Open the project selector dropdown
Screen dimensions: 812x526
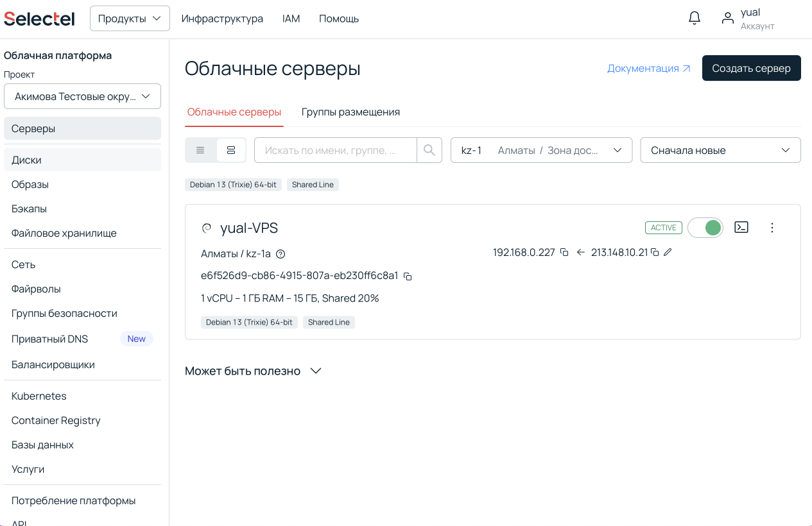coord(82,96)
